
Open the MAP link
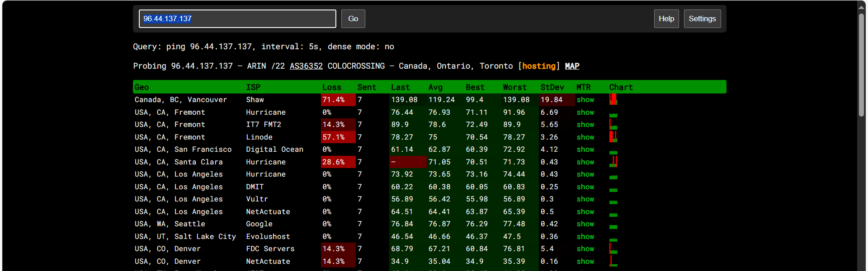(x=572, y=66)
